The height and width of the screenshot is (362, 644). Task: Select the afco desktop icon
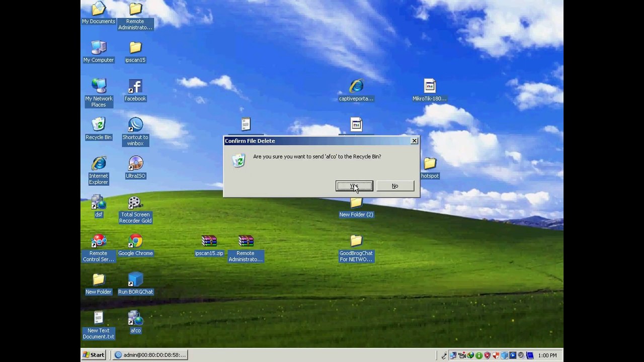(135, 322)
